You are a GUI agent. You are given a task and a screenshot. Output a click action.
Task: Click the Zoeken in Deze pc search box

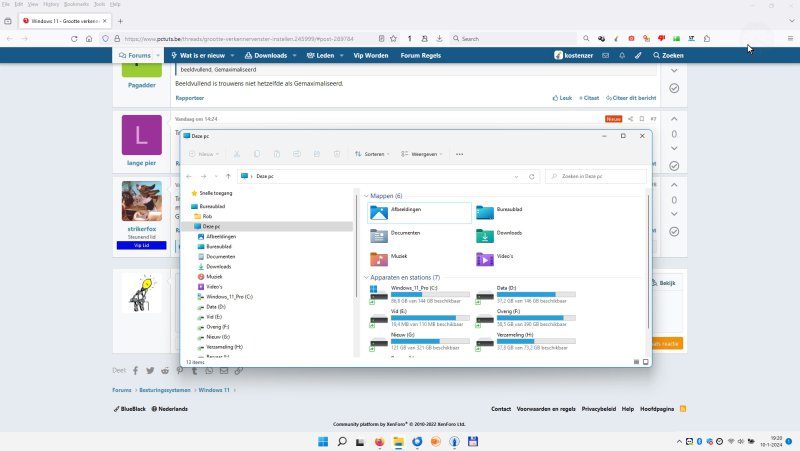click(x=595, y=176)
